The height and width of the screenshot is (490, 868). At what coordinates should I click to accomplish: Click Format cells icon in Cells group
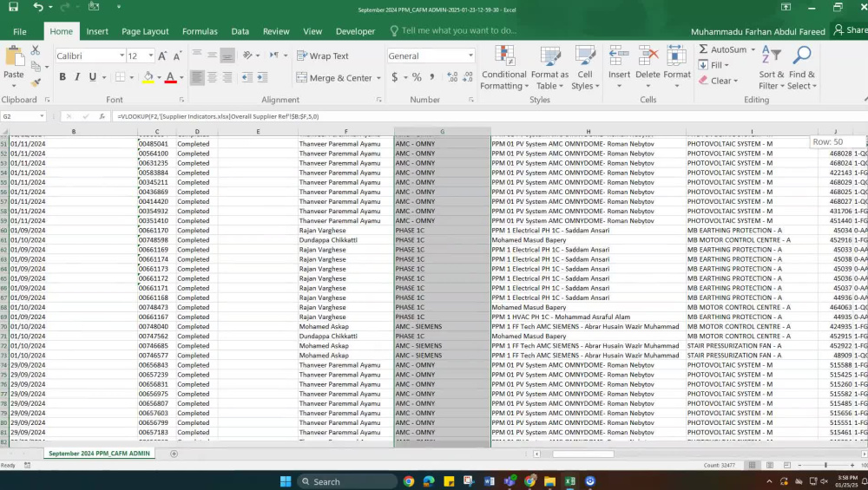click(x=676, y=57)
